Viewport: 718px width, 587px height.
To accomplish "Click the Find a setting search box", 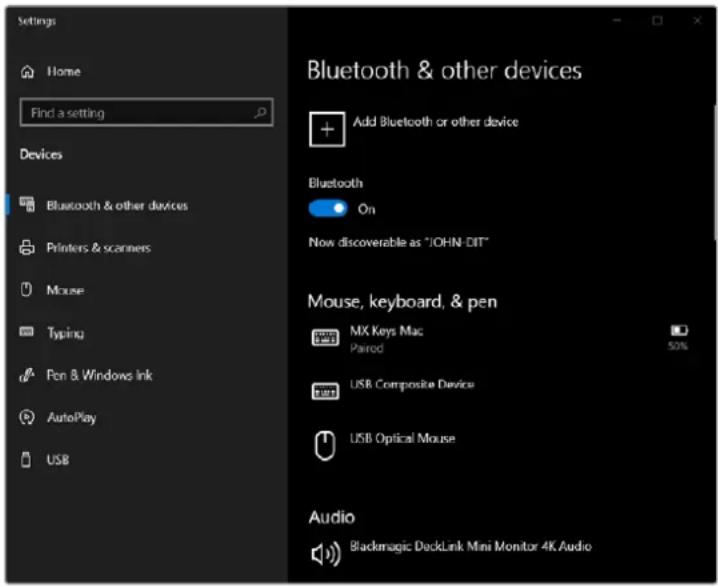I will [x=147, y=112].
